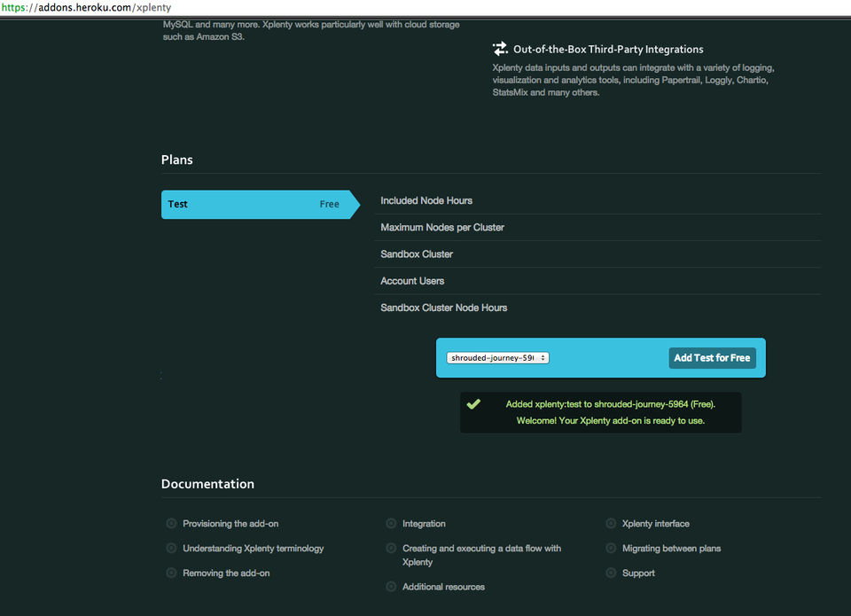Click the Documentation section heading
This screenshot has width=851, height=616.
(207, 484)
